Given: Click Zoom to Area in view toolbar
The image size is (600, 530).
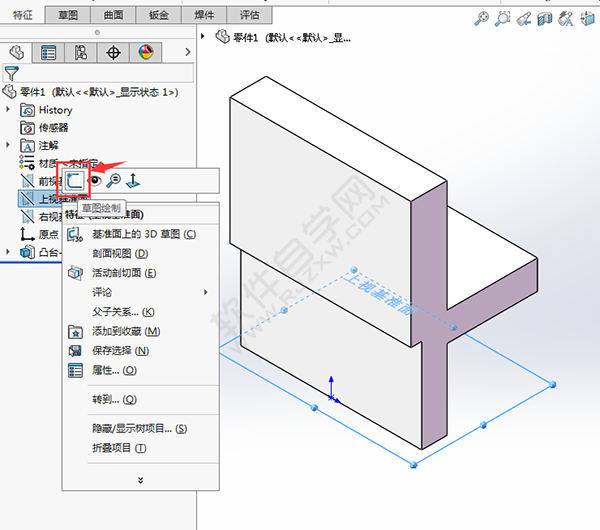Looking at the screenshot, I should pyautogui.click(x=503, y=18).
